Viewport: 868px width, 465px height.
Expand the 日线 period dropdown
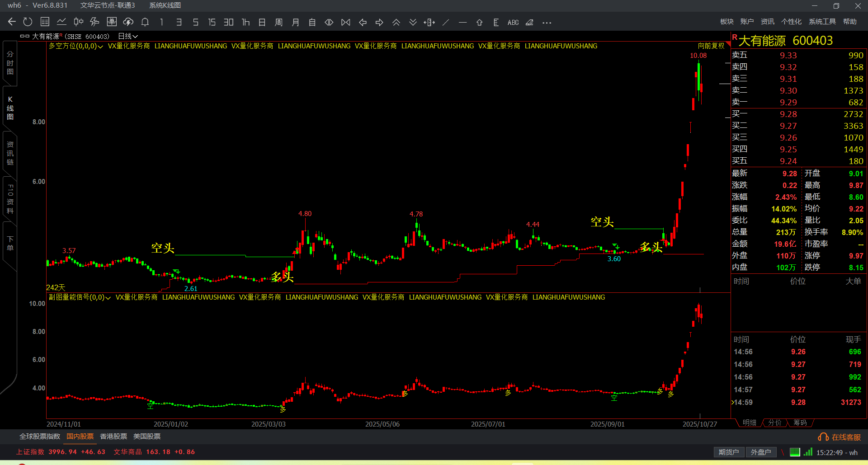[x=128, y=36]
